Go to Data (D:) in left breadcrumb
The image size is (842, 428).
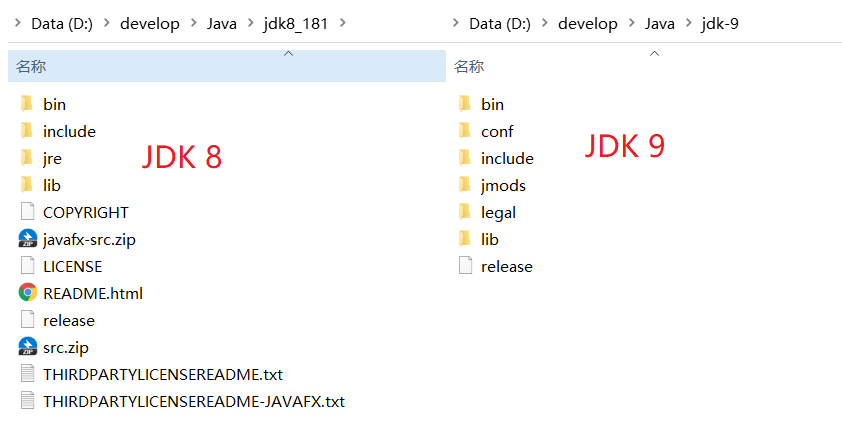coord(62,24)
